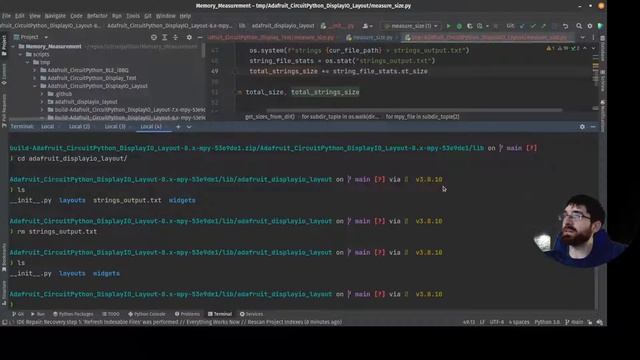Open the Commit tool window side button
This screenshot has height=360, width=640.
click(4, 74)
